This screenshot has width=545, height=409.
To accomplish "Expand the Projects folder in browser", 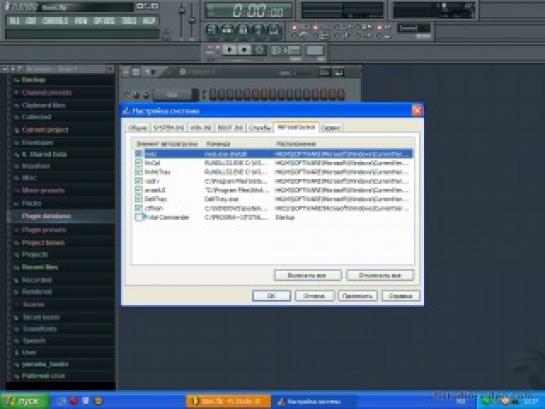I will (35, 255).
